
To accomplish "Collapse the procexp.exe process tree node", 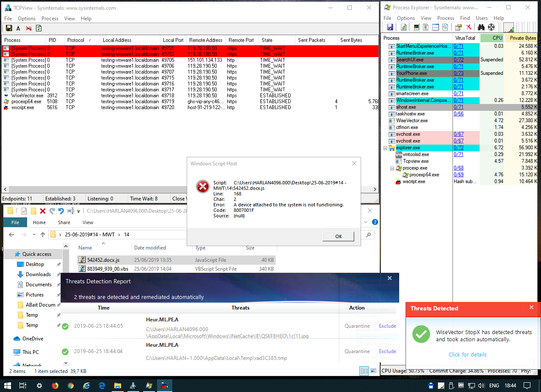I will click(392, 168).
